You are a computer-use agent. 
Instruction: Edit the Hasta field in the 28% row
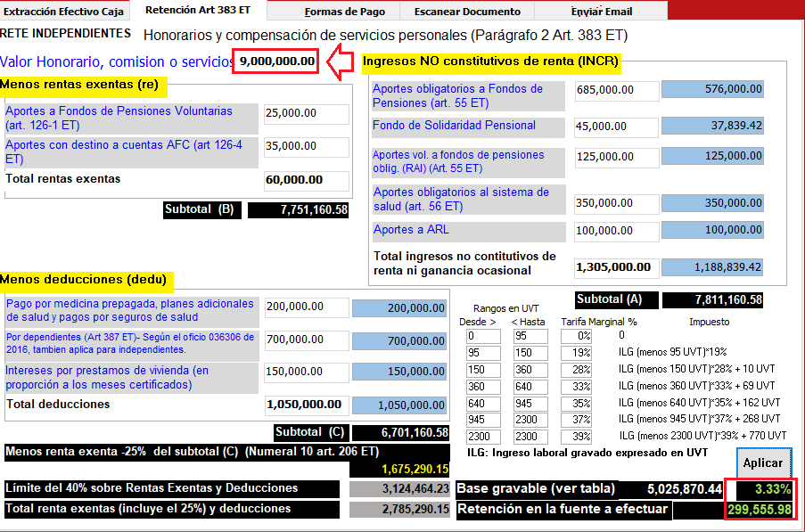[x=530, y=370]
